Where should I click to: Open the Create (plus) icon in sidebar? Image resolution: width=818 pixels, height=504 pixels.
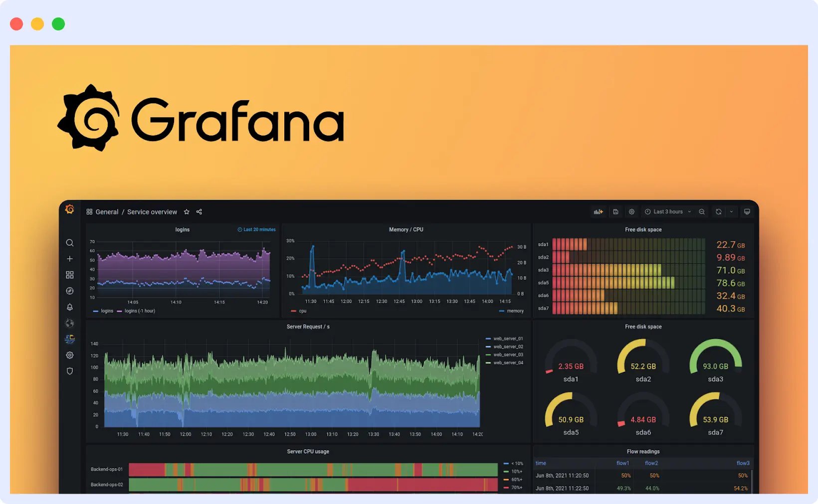[70, 259]
